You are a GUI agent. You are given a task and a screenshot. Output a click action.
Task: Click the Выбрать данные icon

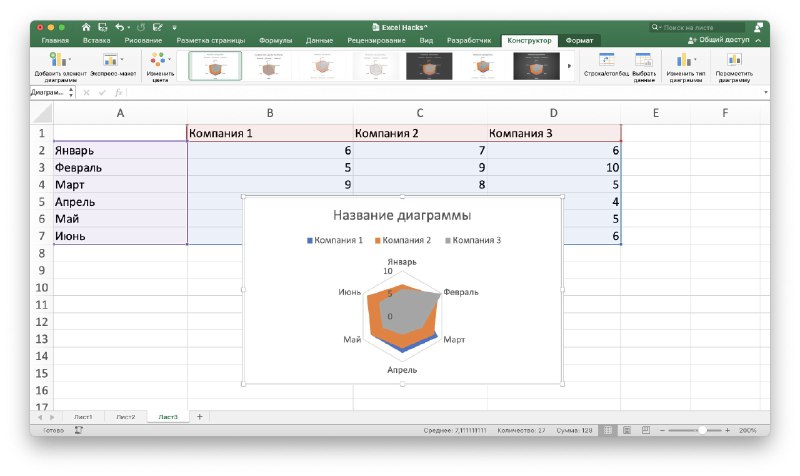[644, 60]
